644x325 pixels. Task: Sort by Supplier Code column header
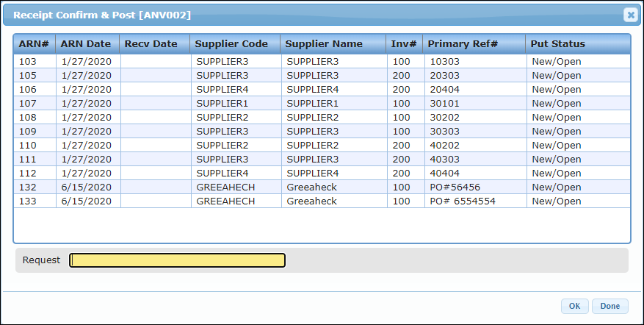click(231, 44)
